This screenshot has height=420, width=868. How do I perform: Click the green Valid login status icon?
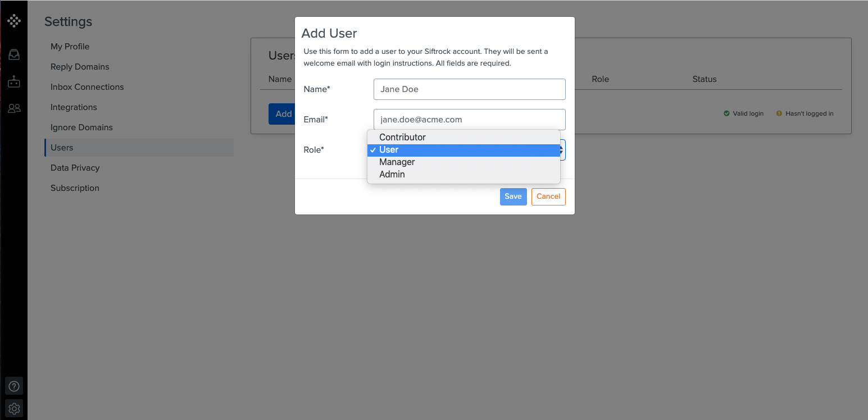[x=726, y=113]
